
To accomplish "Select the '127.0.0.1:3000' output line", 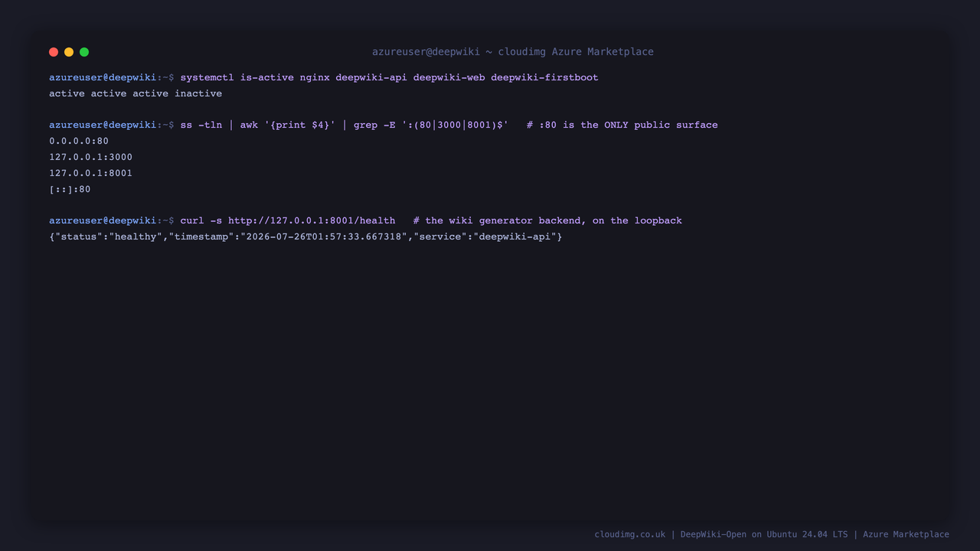I will pyautogui.click(x=91, y=157).
